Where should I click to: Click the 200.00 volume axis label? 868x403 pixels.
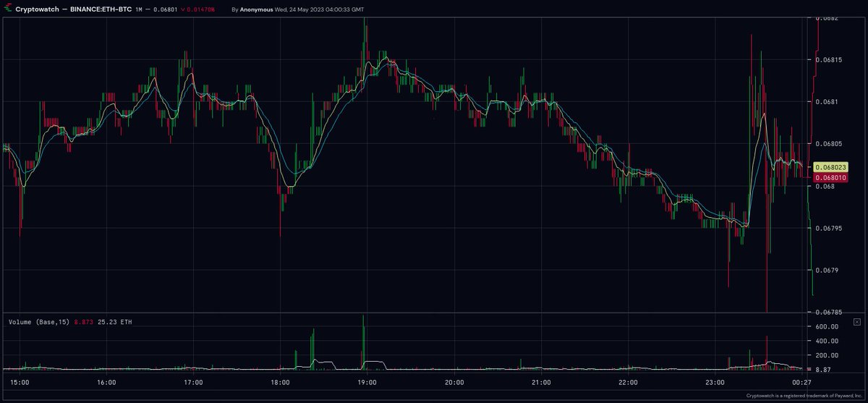click(x=828, y=355)
